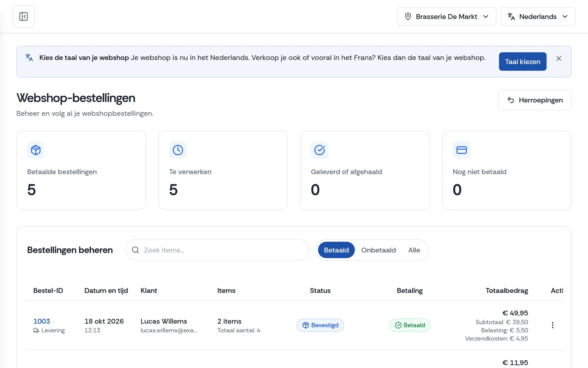Click the package icon on Betaalde bestellingen card
588x368 pixels.
(x=36, y=150)
